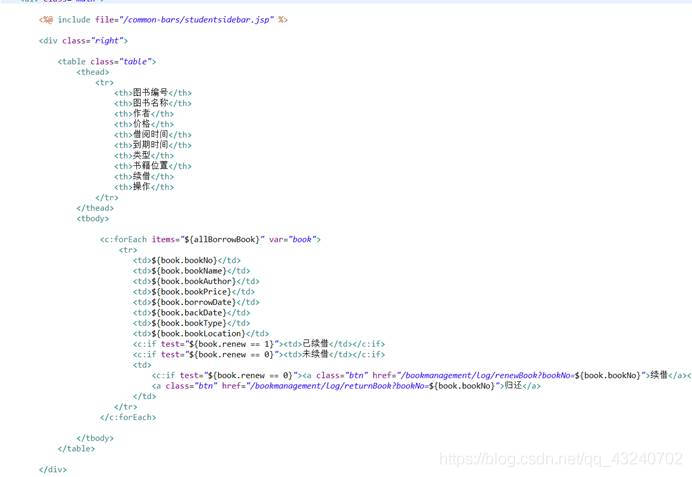
Task: Click the ${book.bookLocation} td line
Action: coord(201,334)
